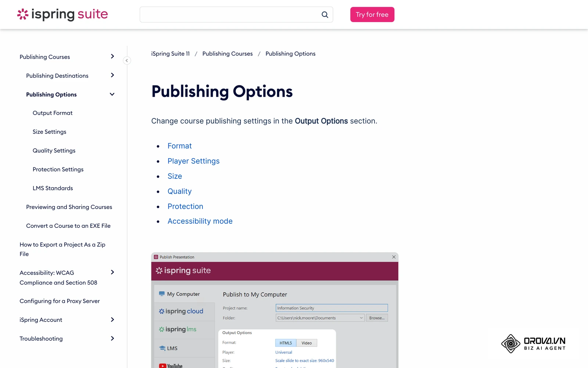
Task: Expand the iSpring Account chevron
Action: pos(112,319)
